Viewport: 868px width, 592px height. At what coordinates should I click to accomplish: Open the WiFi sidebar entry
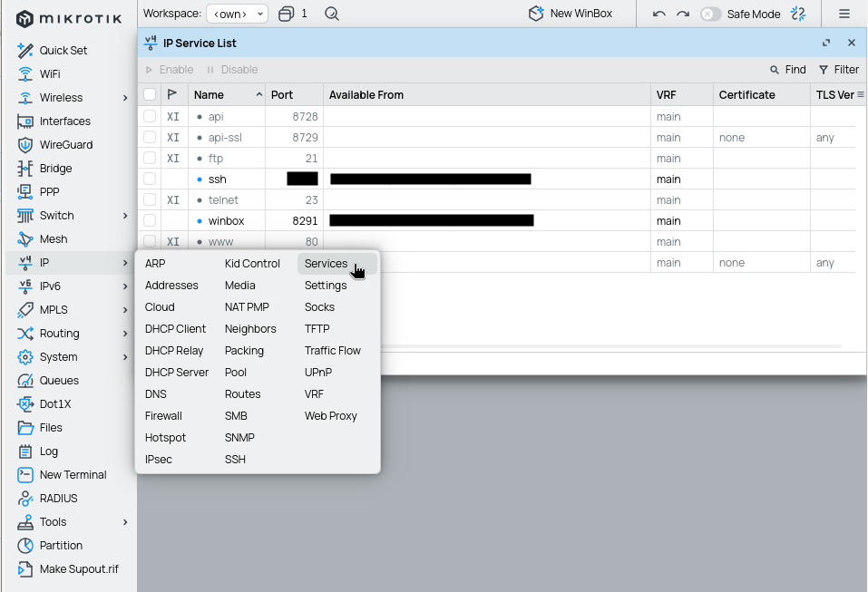(50, 74)
